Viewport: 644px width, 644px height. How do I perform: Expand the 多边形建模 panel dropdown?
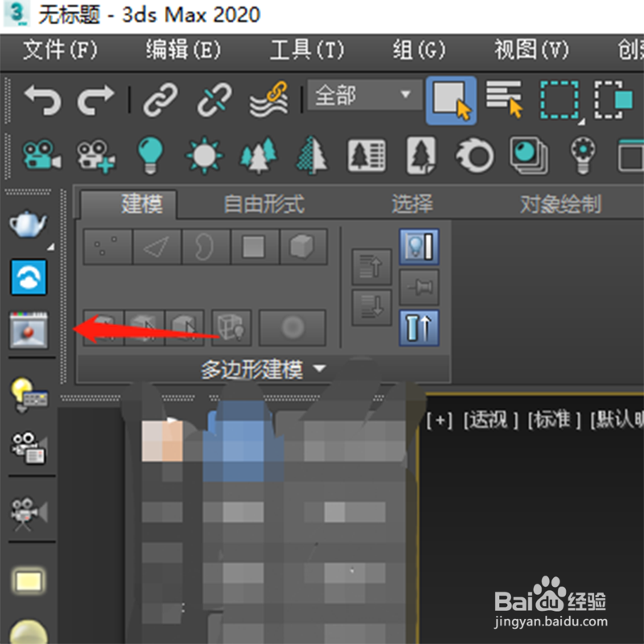point(263,369)
